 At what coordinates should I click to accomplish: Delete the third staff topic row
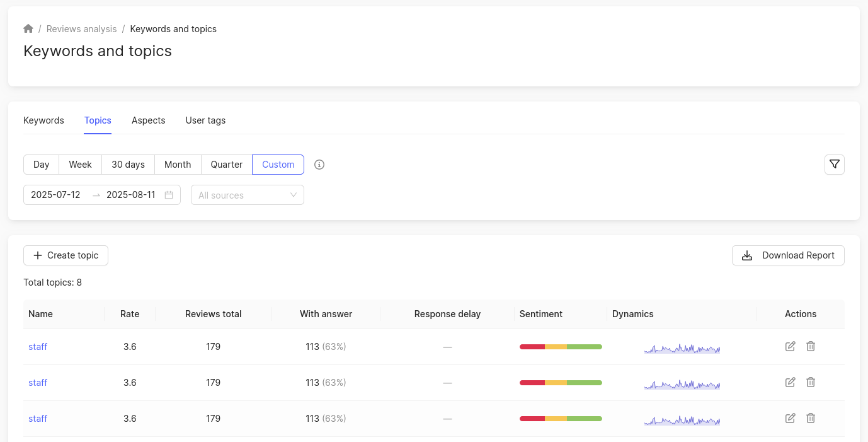pos(811,418)
